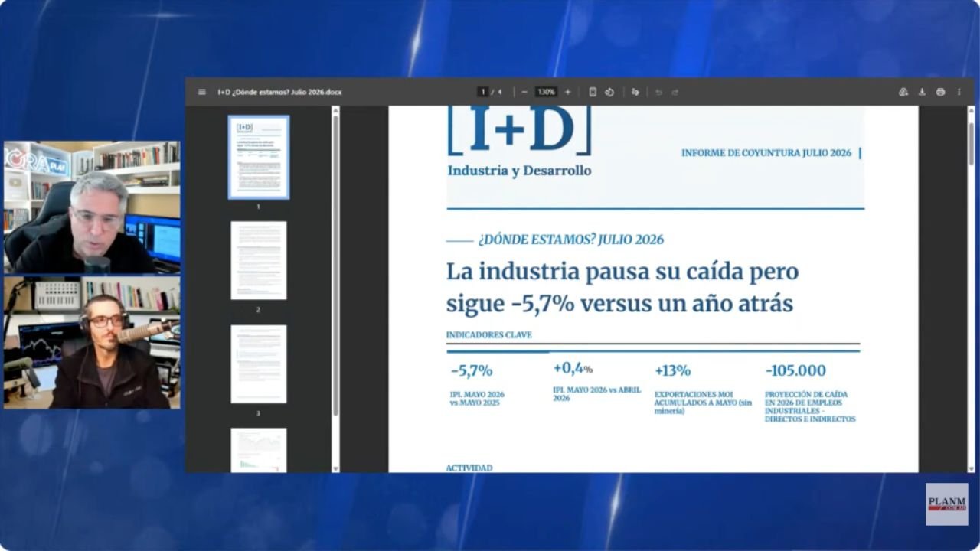980x551 pixels.
Task: Click 'EXPORTACIONES MOI ACUMULADOS A MAYO' caption
Action: click(x=703, y=403)
